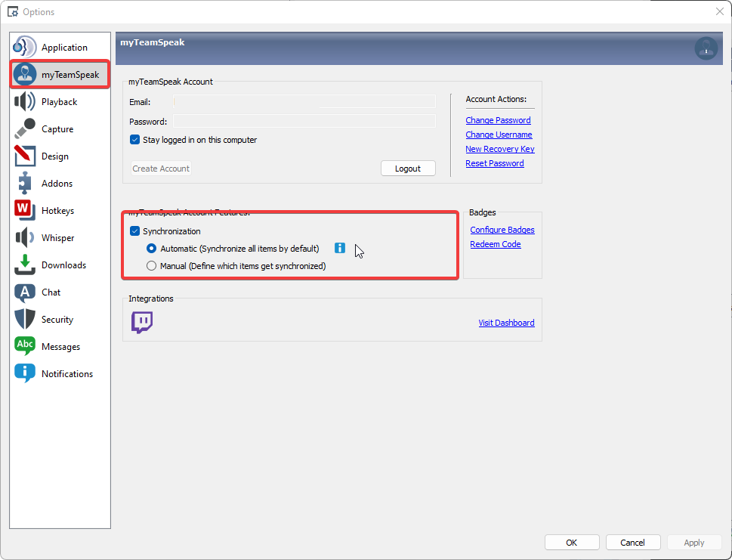Open the Downloads arrow icon
Viewport: 732px width, 560px height.
tap(25, 265)
